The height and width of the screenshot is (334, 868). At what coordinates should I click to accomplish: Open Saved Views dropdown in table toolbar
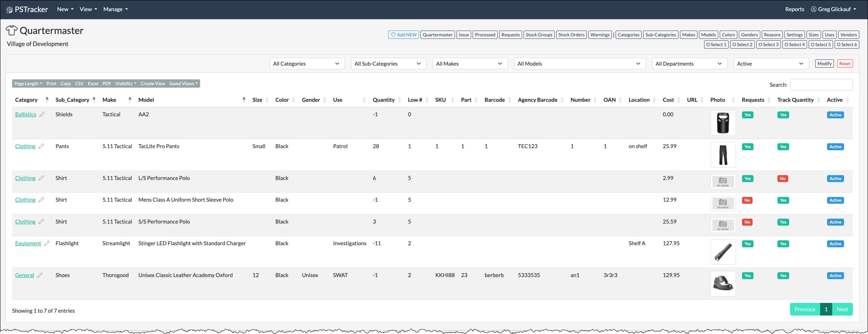pyautogui.click(x=183, y=84)
